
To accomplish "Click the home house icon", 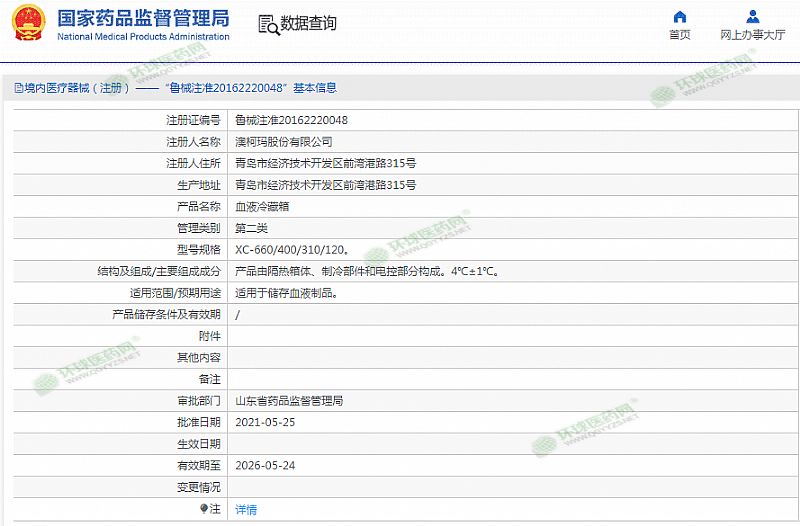I will tap(680, 17).
